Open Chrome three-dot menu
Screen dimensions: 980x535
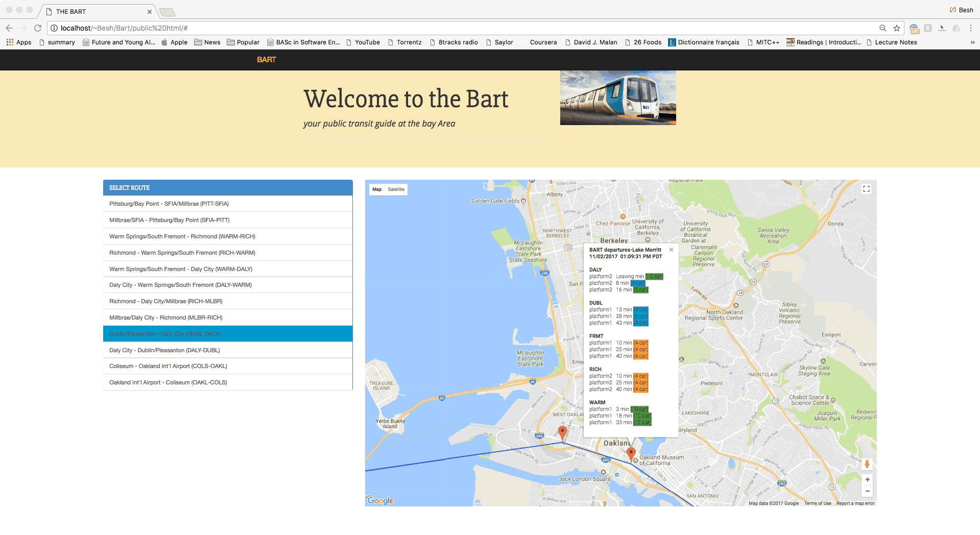(971, 28)
